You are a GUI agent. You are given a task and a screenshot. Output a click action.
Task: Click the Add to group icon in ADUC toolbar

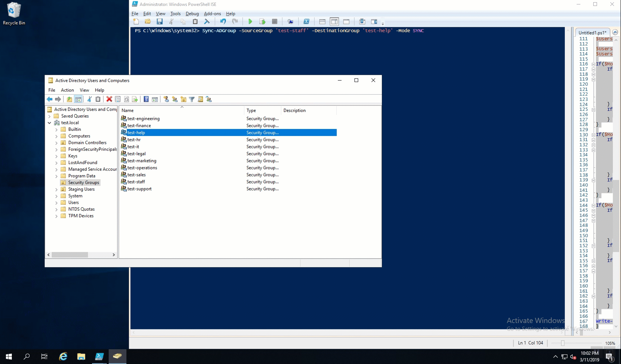point(209,99)
